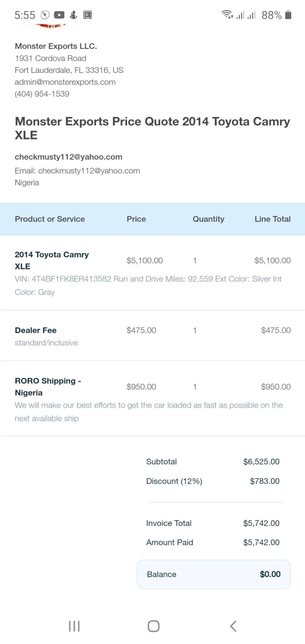Tap the YouTube notification icon in status bar

59,15
